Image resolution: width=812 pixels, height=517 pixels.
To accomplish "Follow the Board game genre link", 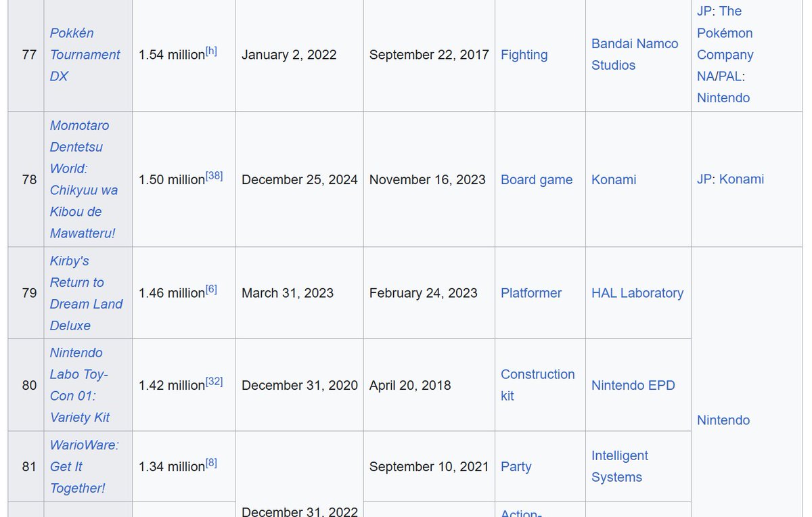I will tap(537, 180).
